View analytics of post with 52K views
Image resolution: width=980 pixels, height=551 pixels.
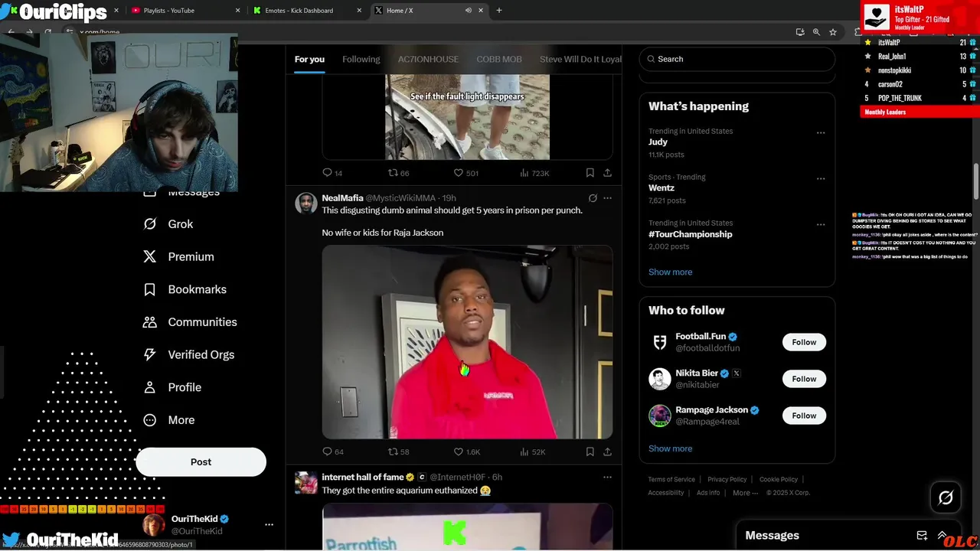coord(533,452)
